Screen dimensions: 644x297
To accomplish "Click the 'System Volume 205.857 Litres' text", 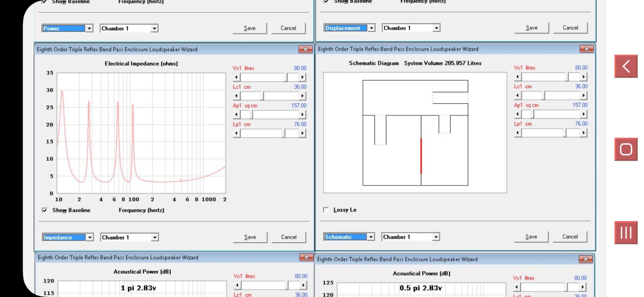I will (x=443, y=63).
